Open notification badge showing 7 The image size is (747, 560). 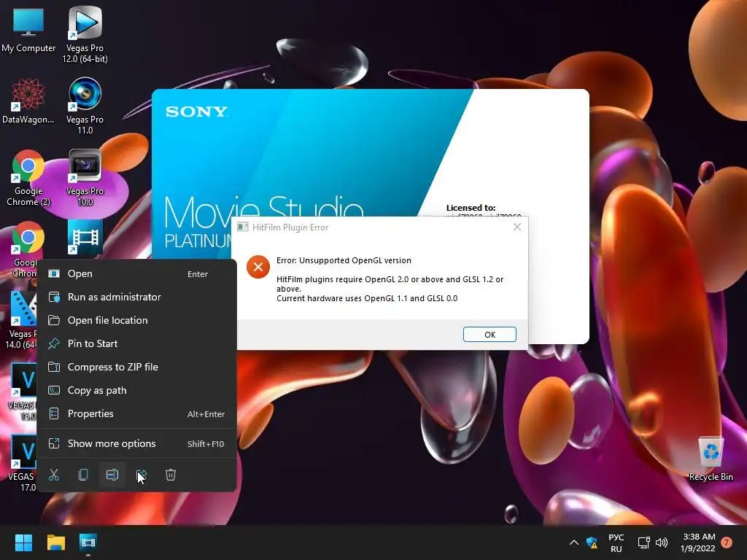tap(727, 542)
